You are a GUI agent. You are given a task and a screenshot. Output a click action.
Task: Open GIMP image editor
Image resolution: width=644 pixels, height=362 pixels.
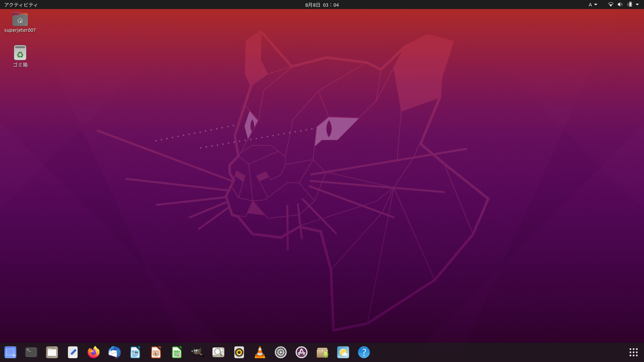198,352
